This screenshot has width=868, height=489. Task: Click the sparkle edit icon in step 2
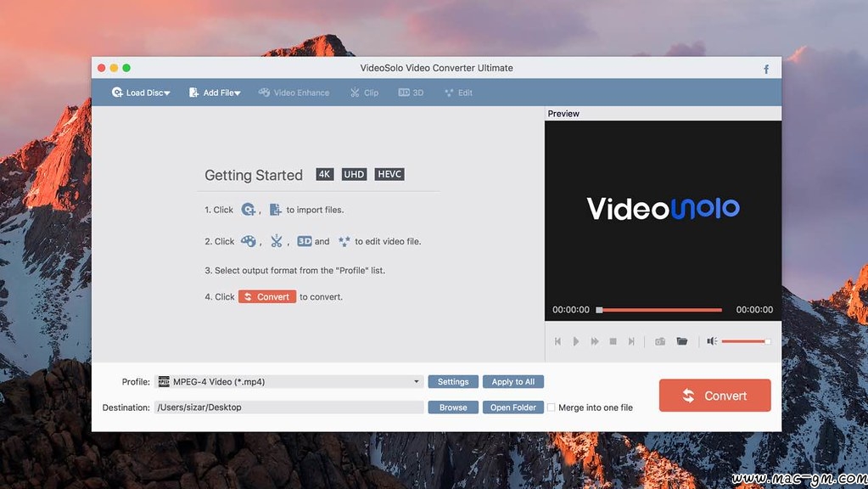click(344, 241)
